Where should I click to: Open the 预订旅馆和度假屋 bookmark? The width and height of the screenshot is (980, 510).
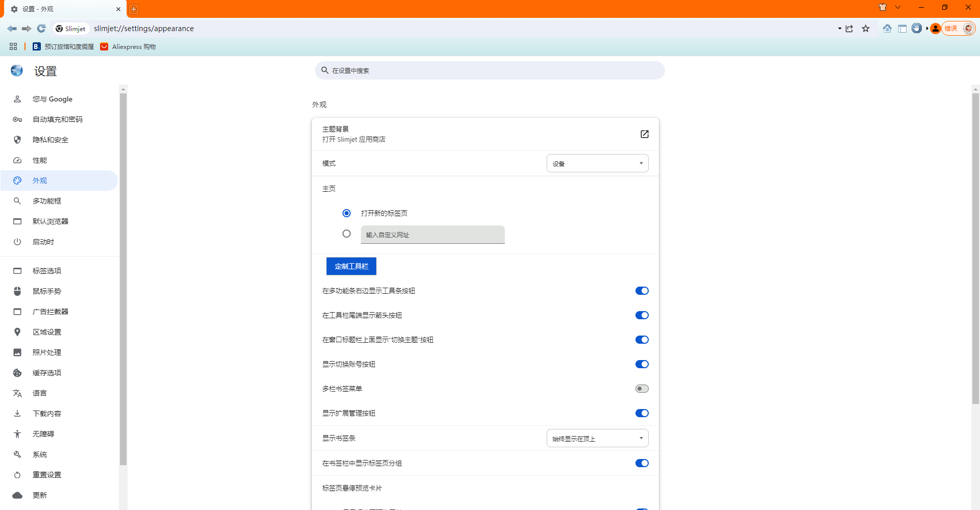(x=63, y=46)
